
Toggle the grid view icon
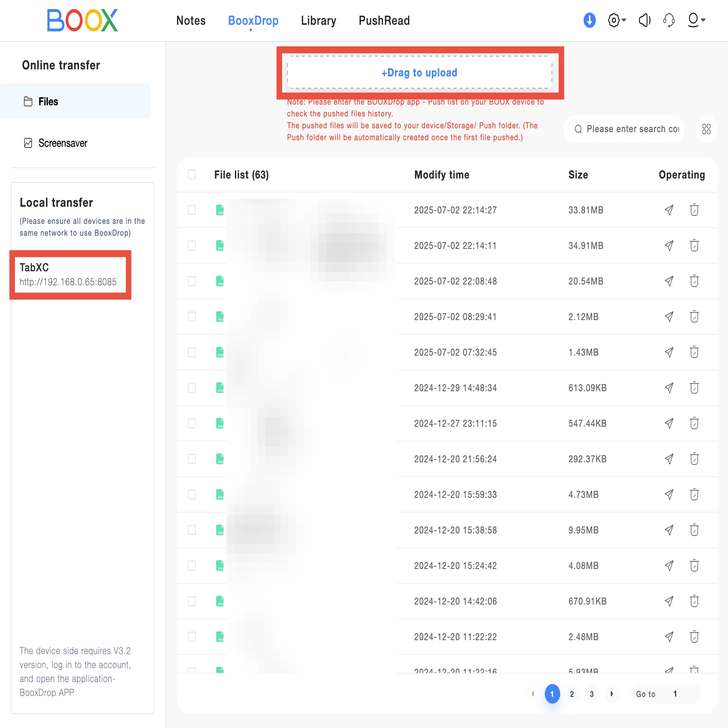pyautogui.click(x=706, y=129)
